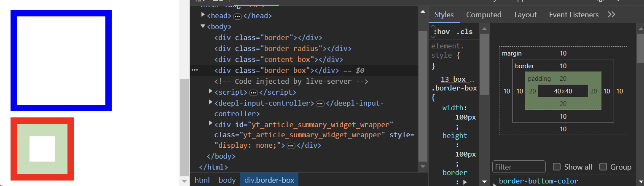Viewport: 644px width, 186px height.
Task: Collapse the body element node
Action: pos(203,26)
